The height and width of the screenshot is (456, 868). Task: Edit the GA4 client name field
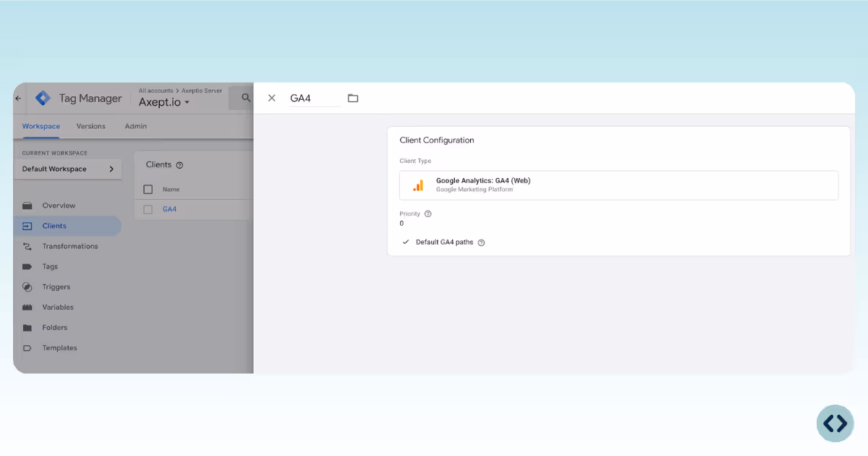315,98
